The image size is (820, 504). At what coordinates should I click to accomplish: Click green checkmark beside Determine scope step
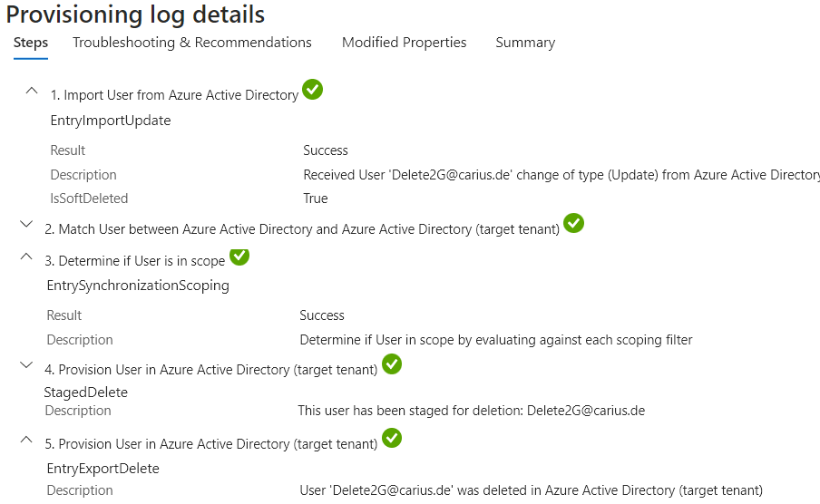(x=239, y=256)
